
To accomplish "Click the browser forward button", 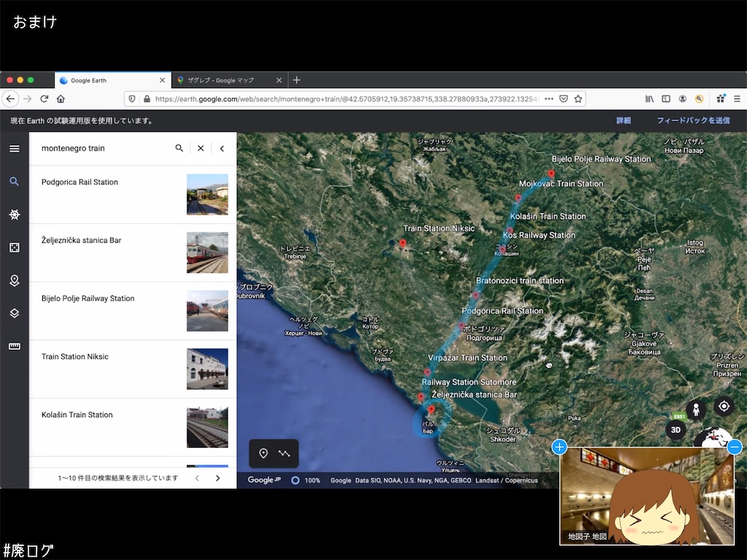I will click(28, 99).
